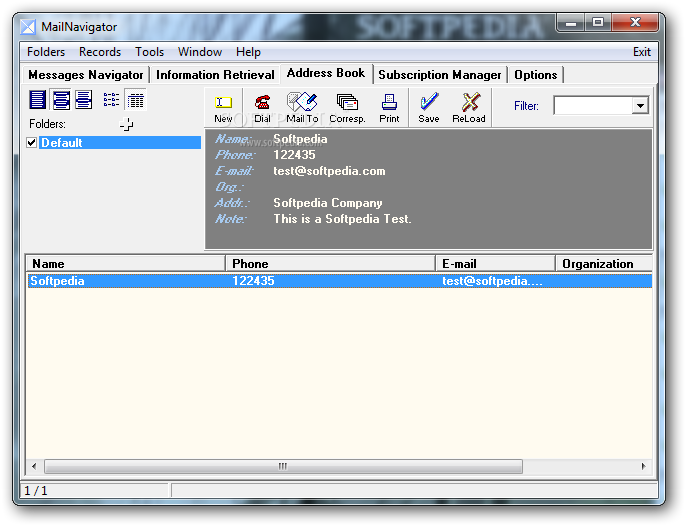Click the Dial telephone icon
Screen dimensions: 686x526
point(262,108)
